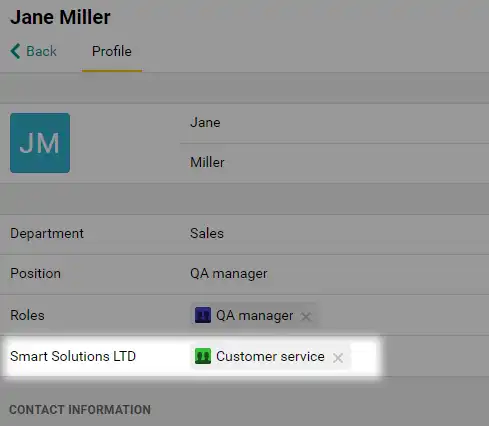Expand the CONTACT INFORMATION section header
489x426 pixels.
[80, 410]
